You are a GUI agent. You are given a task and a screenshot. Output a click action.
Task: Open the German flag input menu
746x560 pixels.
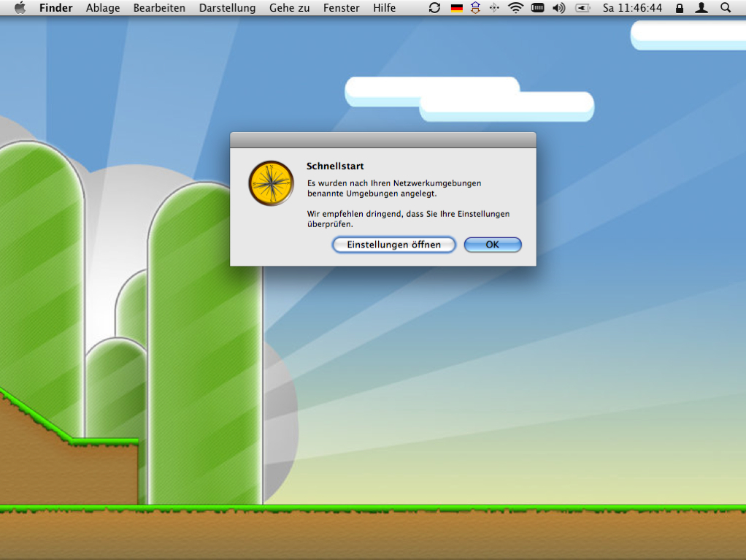[x=457, y=7]
